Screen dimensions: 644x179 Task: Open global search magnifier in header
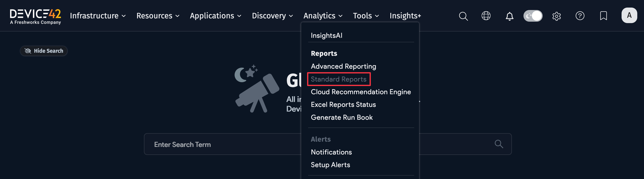coord(463,16)
